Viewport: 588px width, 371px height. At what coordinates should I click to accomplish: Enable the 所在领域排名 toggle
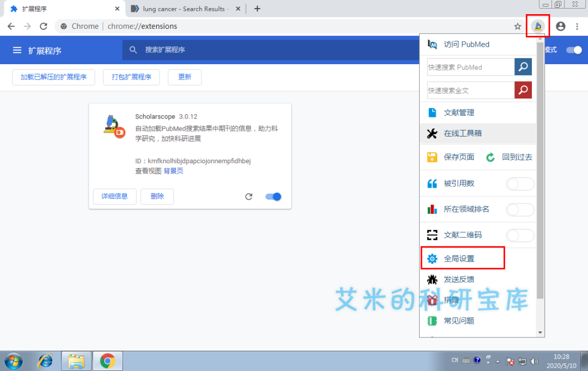coord(520,209)
